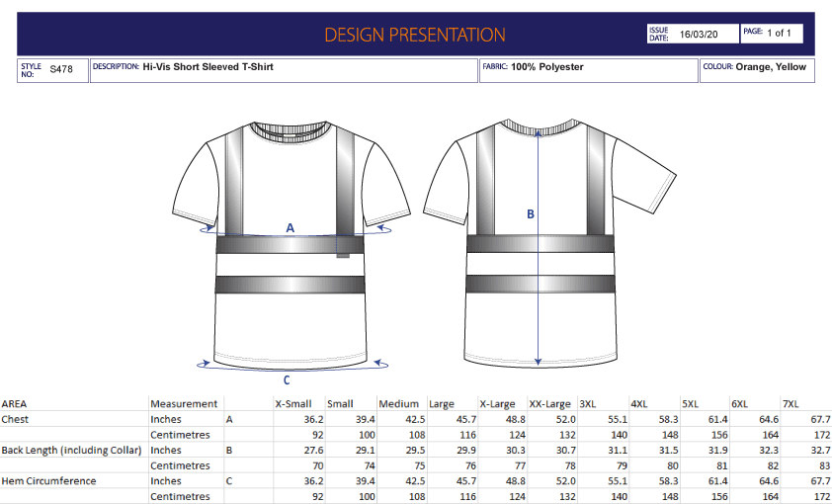Click Chest X-Small inches value 36.2
The image size is (832, 504).
[313, 419]
